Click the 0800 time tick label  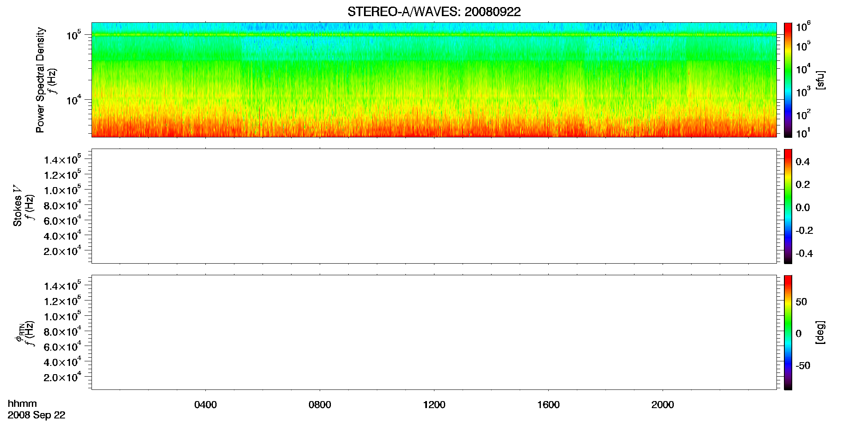click(320, 405)
